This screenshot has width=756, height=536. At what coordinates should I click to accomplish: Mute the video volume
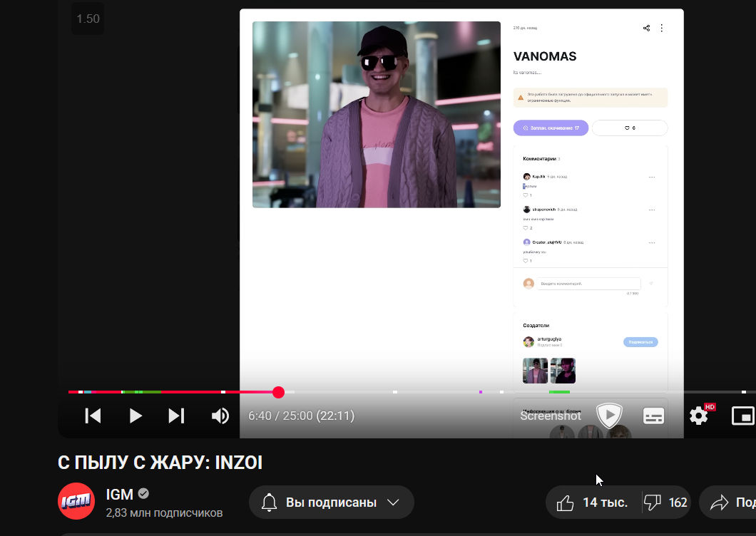(220, 416)
